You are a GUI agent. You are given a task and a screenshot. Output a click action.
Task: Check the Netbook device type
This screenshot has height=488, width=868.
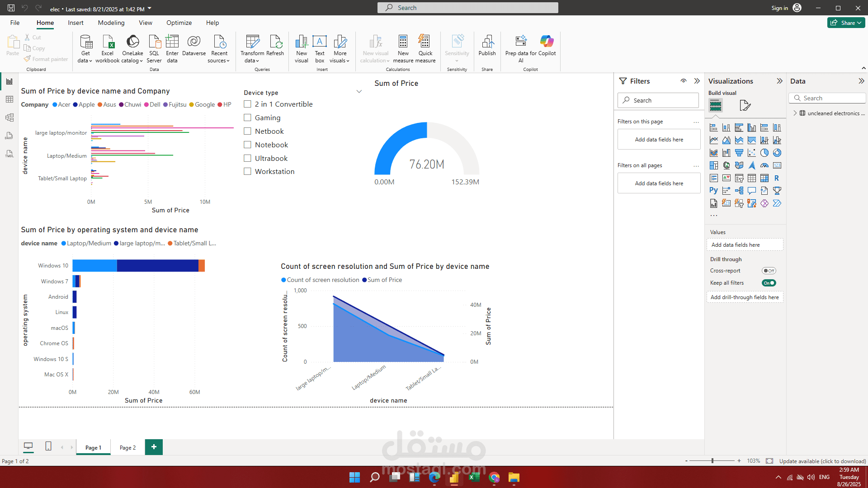click(x=247, y=131)
